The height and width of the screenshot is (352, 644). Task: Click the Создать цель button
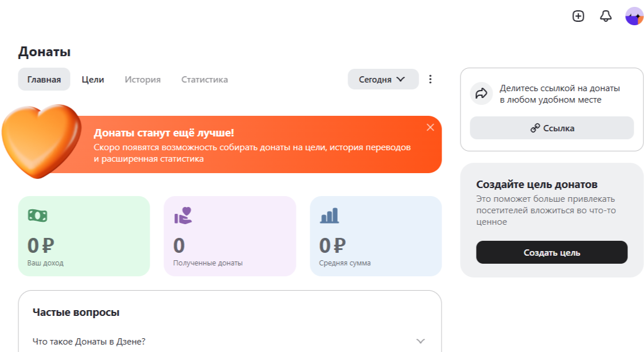click(552, 253)
